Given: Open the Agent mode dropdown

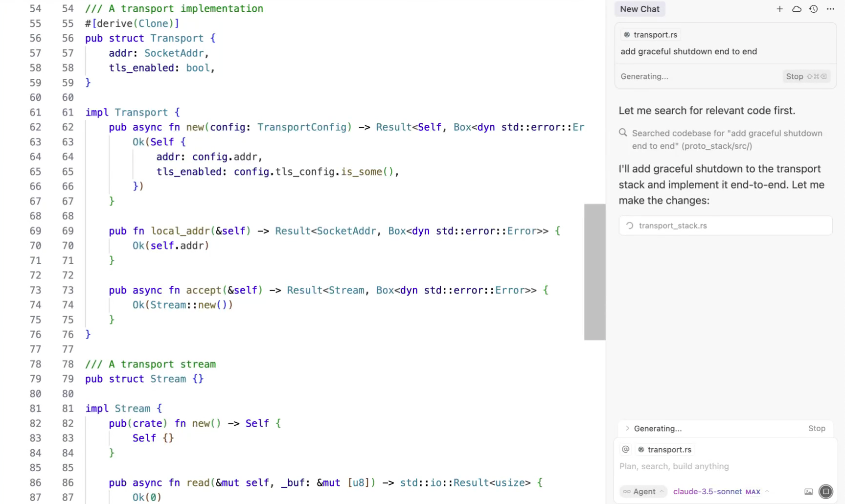Looking at the screenshot, I should 643,492.
